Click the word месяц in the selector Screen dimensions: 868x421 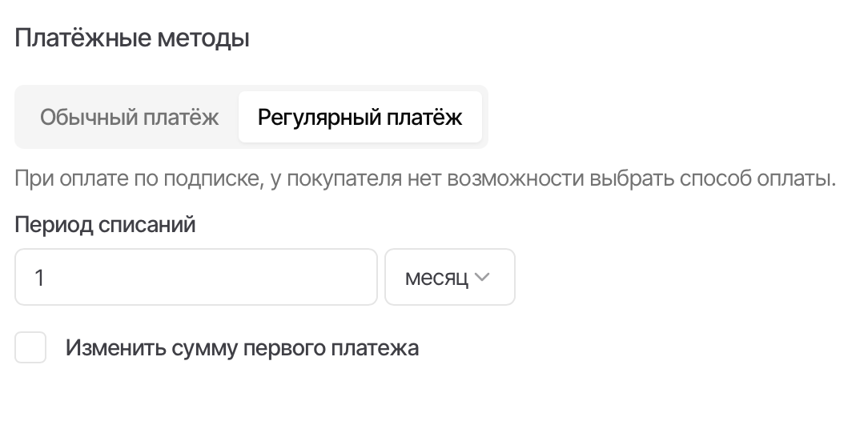(436, 278)
